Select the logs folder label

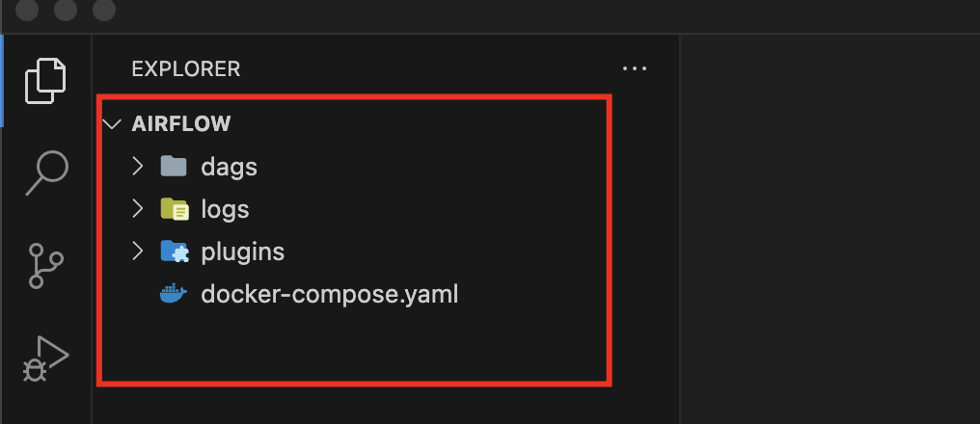click(x=225, y=209)
